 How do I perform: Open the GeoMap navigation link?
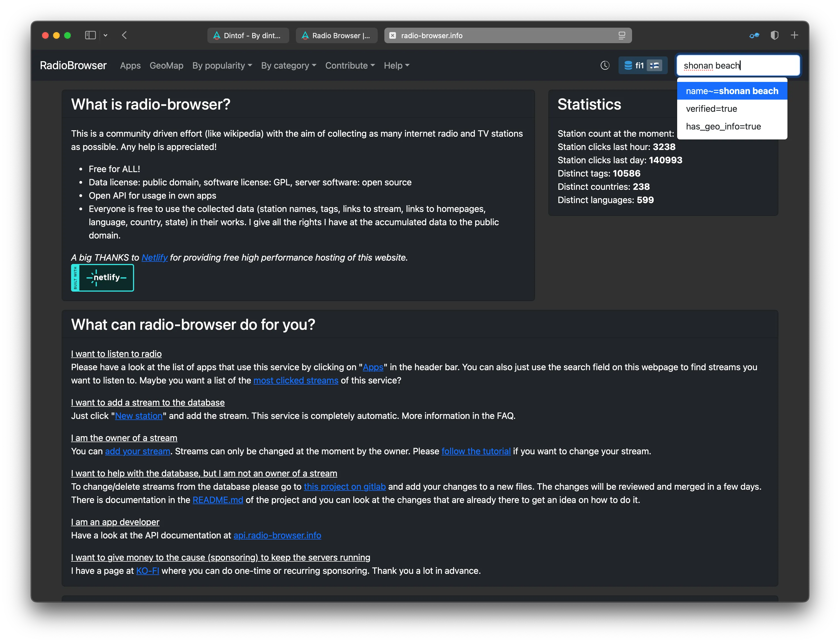point(166,66)
